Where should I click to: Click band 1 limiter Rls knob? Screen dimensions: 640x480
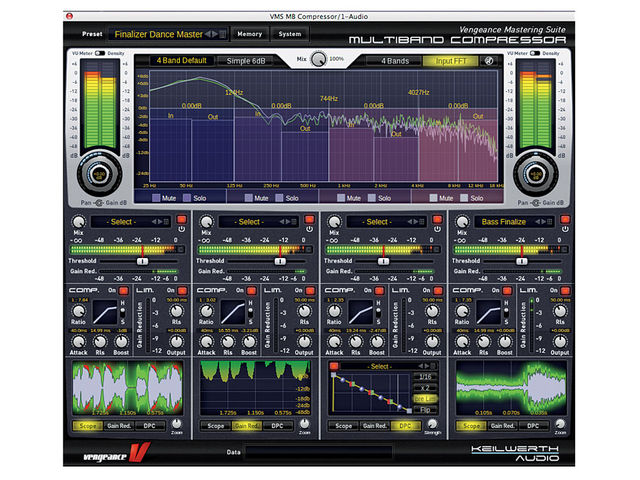pyautogui.click(x=176, y=311)
